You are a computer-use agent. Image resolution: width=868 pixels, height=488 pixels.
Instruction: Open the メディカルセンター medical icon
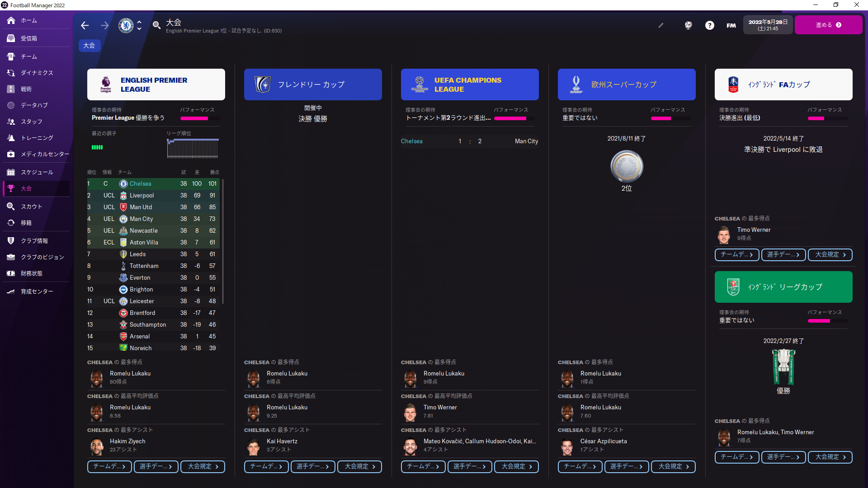(x=11, y=154)
